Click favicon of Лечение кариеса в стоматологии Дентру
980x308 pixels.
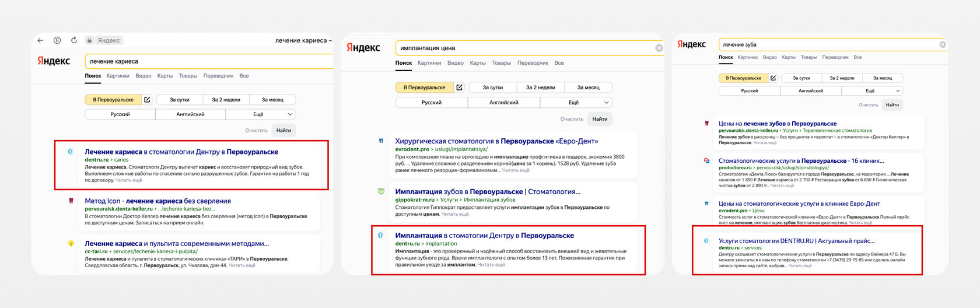71,152
